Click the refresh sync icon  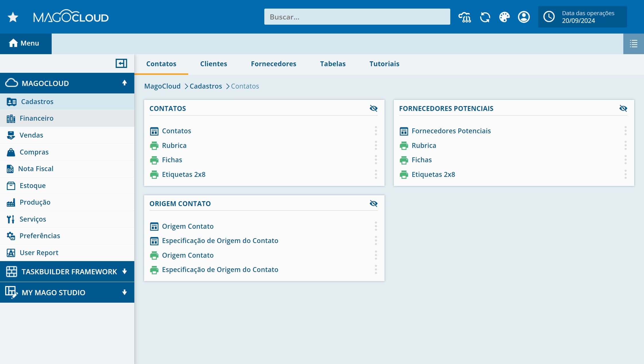tap(485, 17)
